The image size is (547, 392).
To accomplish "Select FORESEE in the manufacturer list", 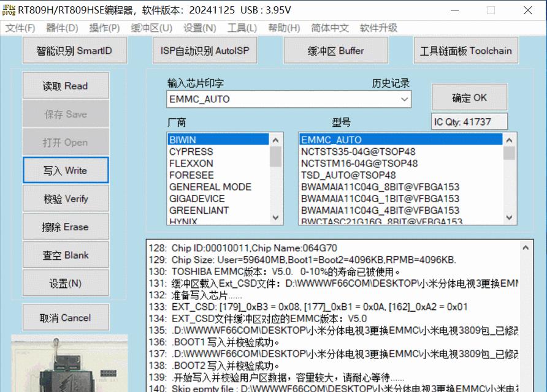I will pos(218,175).
